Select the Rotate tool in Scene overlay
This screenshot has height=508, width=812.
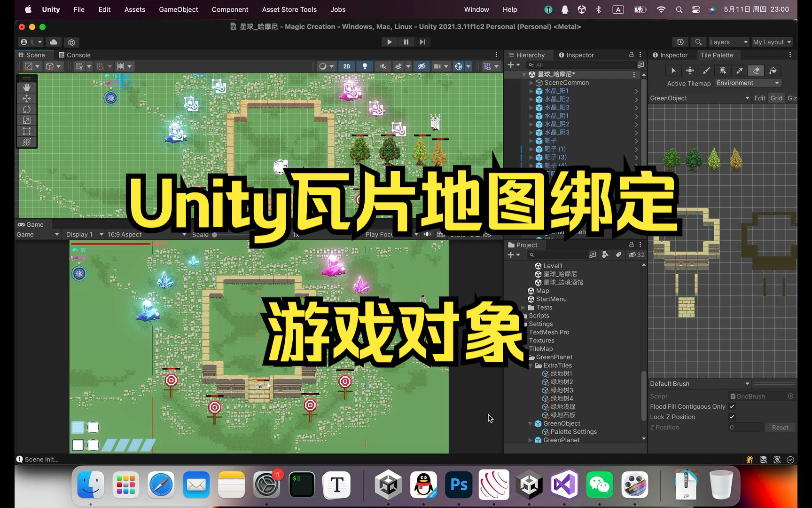27,109
